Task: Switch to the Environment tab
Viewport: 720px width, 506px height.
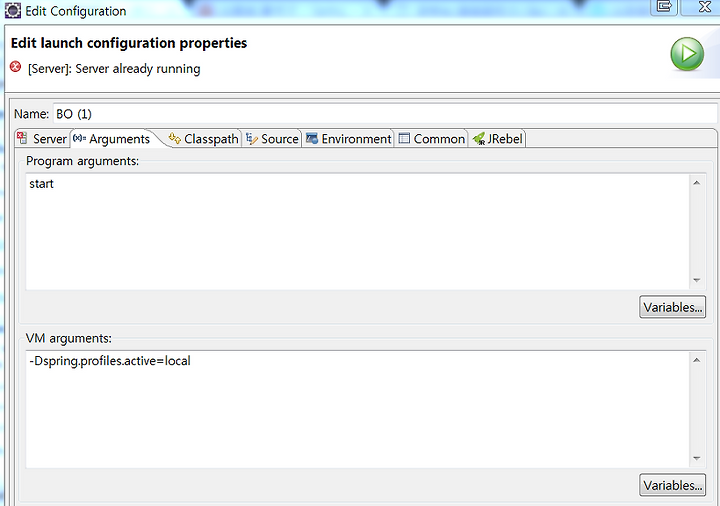Action: click(349, 139)
